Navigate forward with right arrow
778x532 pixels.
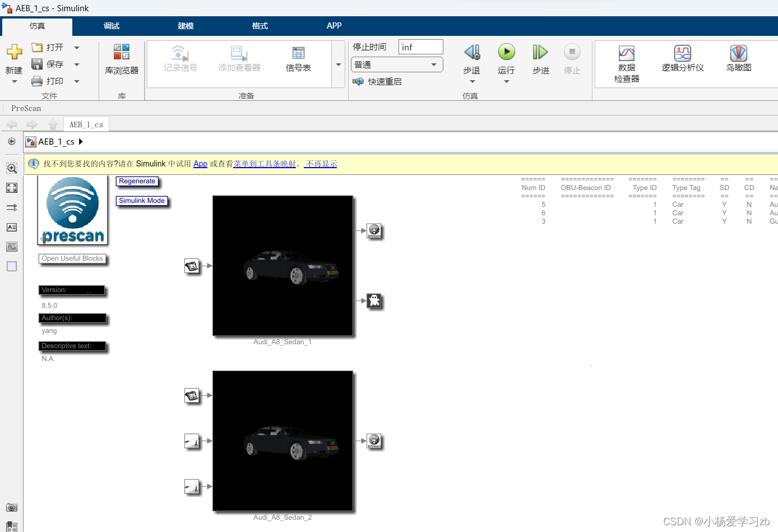pos(32,124)
